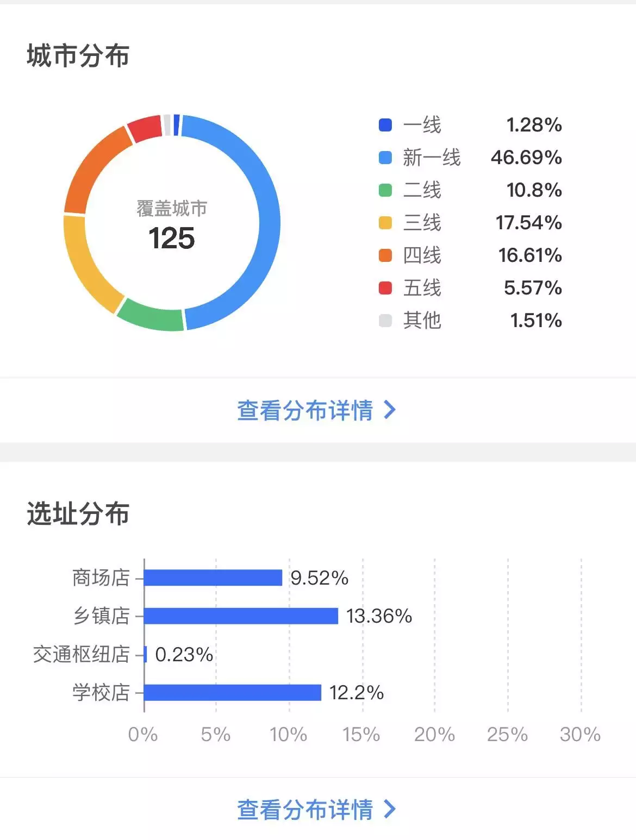The height and width of the screenshot is (840, 636).
Task: Select the 学校店 bar in chart
Action: (x=233, y=693)
